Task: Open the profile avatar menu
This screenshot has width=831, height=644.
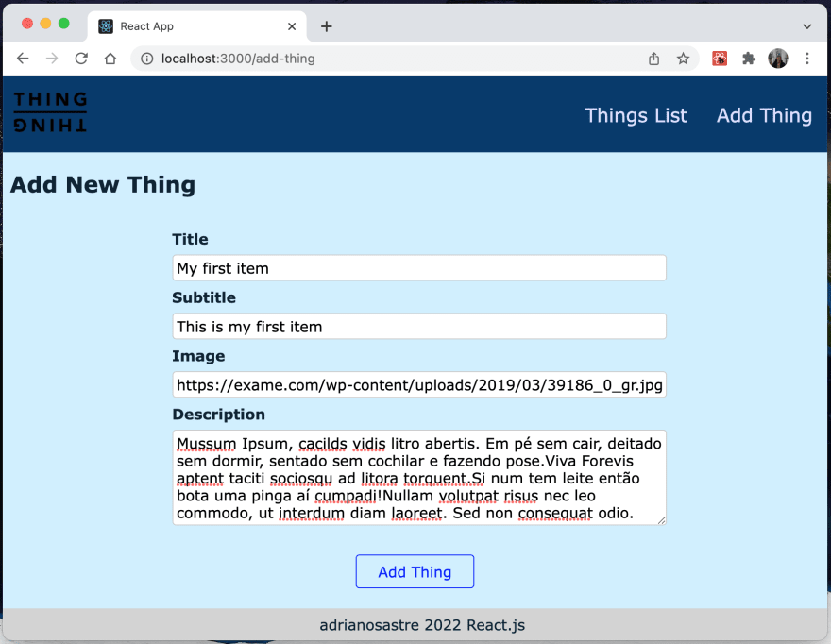Action: click(x=778, y=59)
